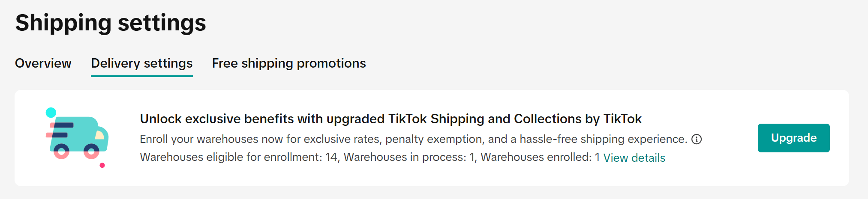This screenshot has height=199, width=868.
Task: Select the Delivery settings tab
Action: (x=142, y=63)
